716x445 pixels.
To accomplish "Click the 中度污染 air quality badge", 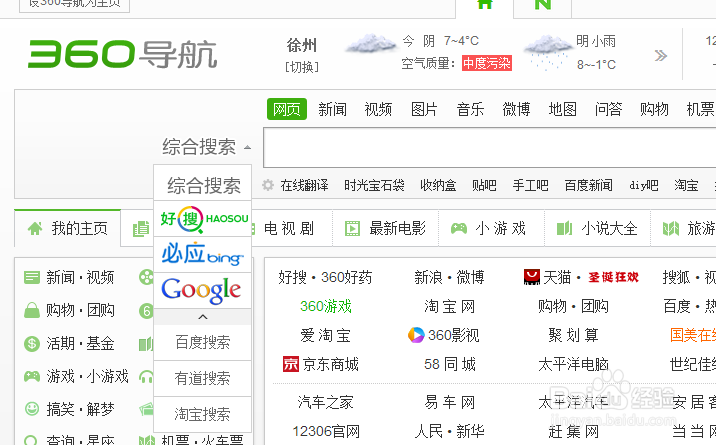I will pyautogui.click(x=487, y=63).
